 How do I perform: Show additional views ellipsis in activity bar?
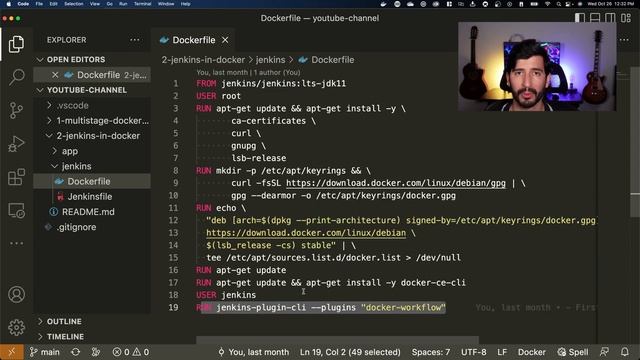click(x=16, y=243)
